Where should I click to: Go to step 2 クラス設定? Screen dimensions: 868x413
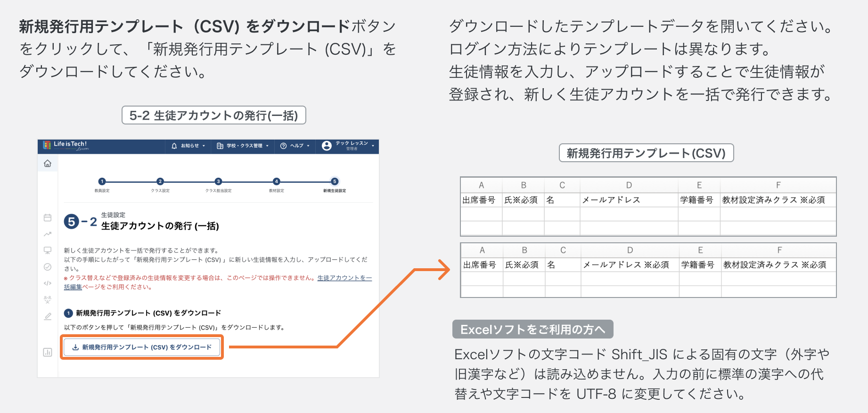click(160, 182)
